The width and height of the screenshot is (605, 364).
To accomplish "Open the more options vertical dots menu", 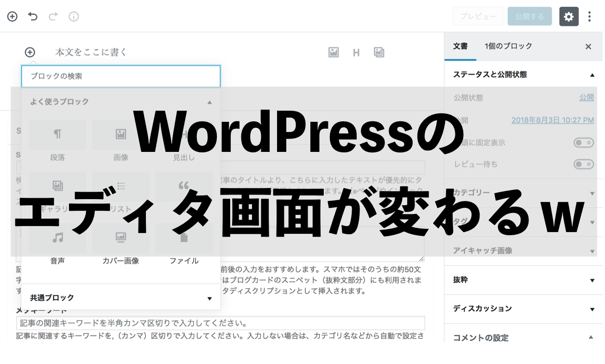I will tap(589, 17).
